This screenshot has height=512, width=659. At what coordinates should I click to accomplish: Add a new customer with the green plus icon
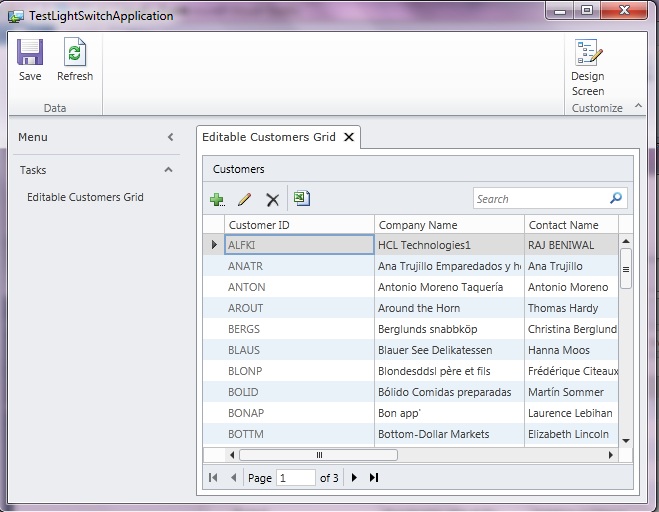tap(217, 199)
